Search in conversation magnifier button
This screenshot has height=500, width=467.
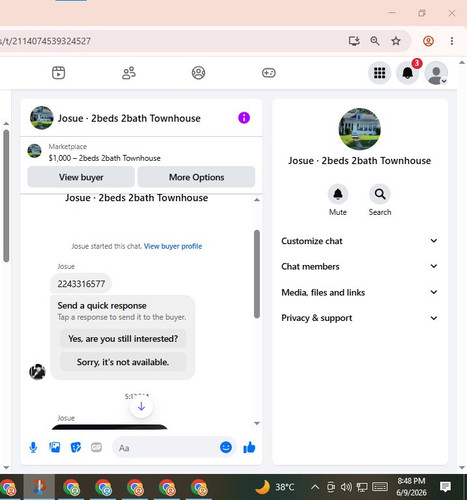pyautogui.click(x=380, y=194)
